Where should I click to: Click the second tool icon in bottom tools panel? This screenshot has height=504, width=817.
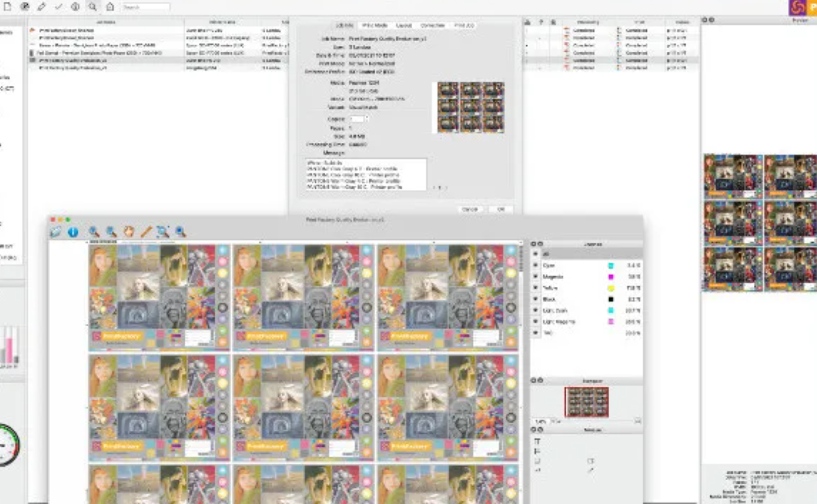coord(537,451)
